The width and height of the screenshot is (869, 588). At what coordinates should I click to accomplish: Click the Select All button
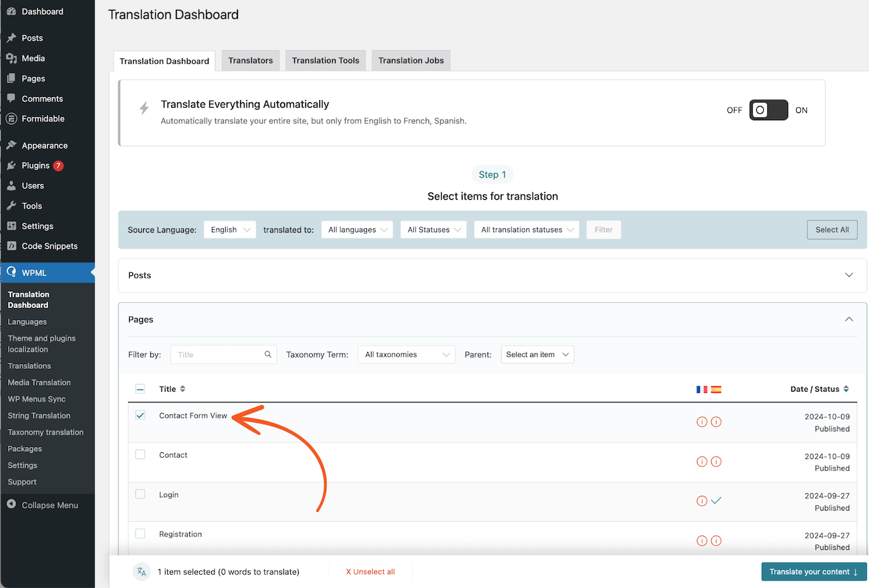(832, 230)
